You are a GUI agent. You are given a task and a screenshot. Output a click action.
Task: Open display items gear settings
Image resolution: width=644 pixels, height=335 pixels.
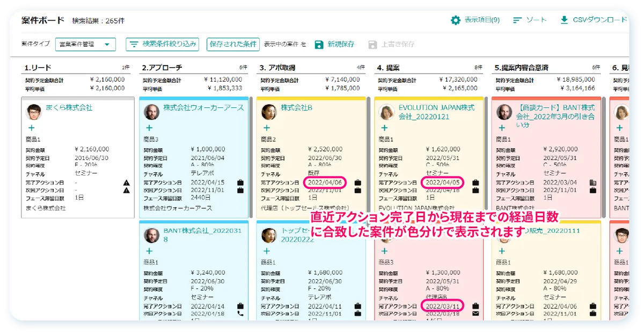pyautogui.click(x=456, y=20)
